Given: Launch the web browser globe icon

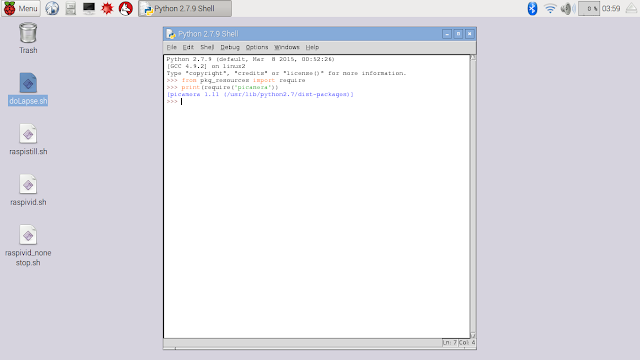Looking at the screenshot, I should tap(52, 8).
